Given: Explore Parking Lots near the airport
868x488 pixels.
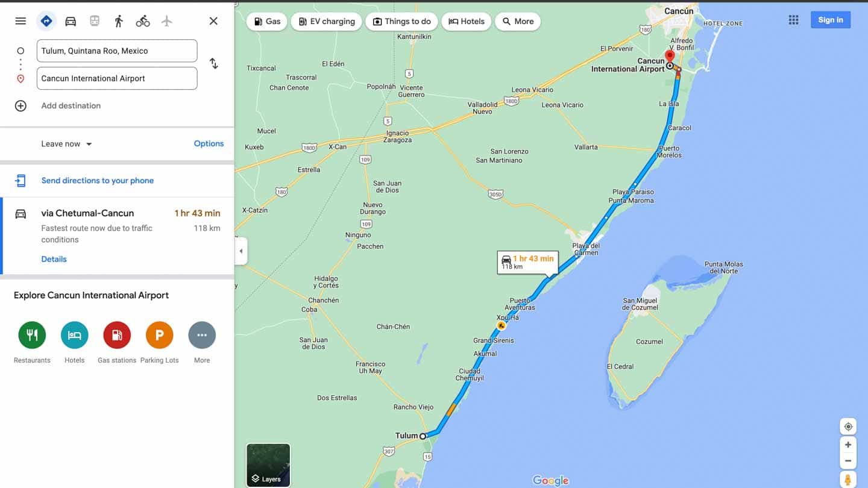Looking at the screenshot, I should point(160,335).
